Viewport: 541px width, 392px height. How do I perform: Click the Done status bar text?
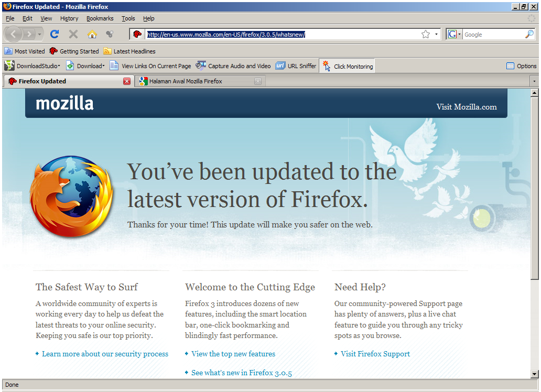coord(12,385)
